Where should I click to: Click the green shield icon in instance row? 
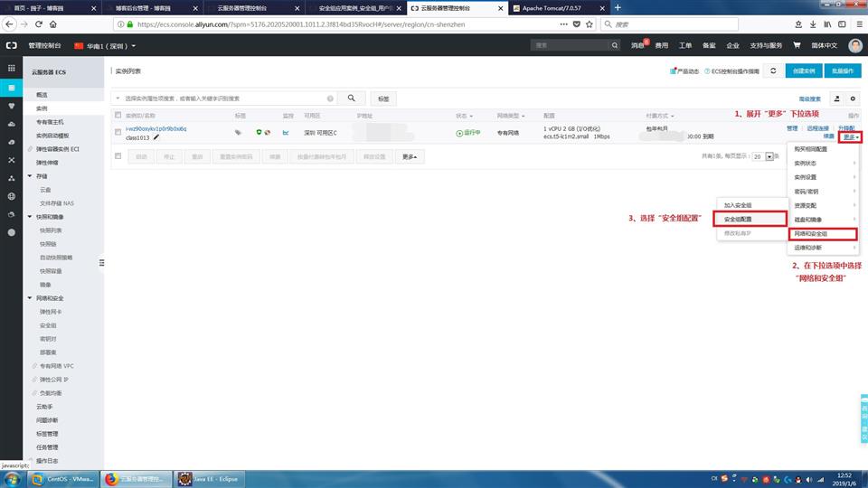259,132
